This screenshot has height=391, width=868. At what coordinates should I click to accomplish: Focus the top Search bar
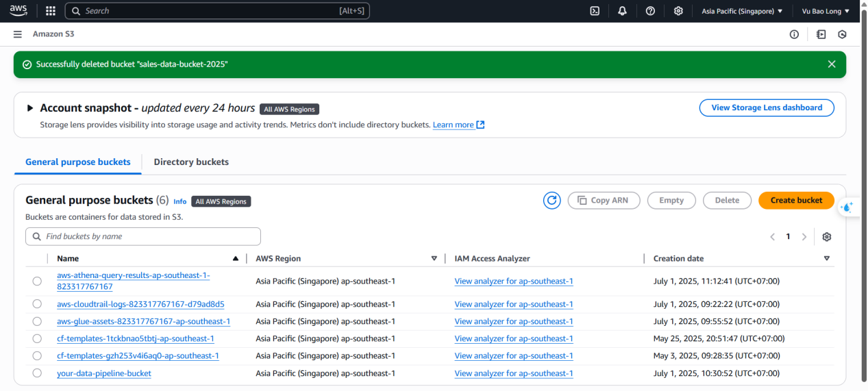[x=217, y=11]
